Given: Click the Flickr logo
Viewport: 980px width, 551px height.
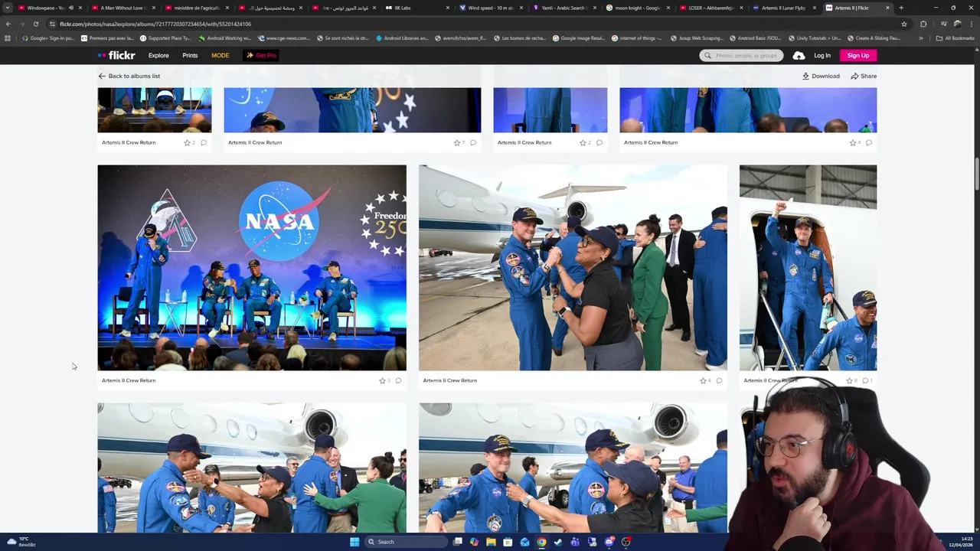Looking at the screenshot, I should click(x=116, y=55).
